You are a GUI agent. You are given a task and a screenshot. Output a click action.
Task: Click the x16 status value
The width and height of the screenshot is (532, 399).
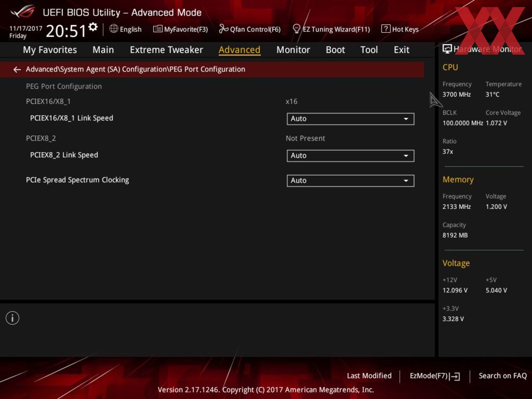[291, 101]
